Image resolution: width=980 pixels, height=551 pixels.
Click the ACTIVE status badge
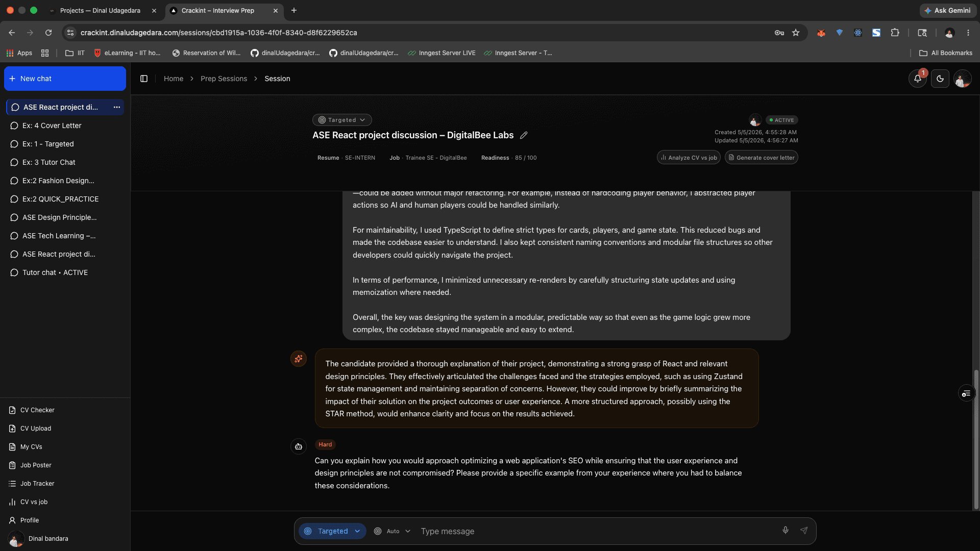point(781,120)
